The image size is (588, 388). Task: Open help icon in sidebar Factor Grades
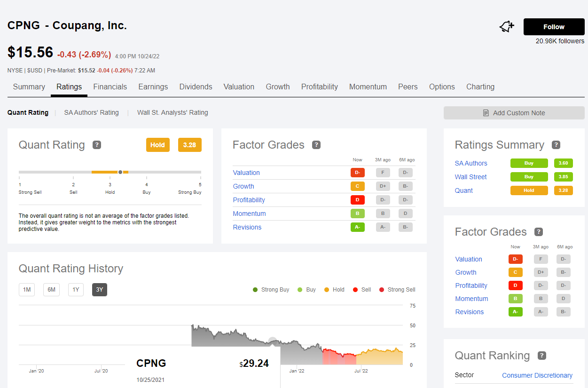coord(539,232)
